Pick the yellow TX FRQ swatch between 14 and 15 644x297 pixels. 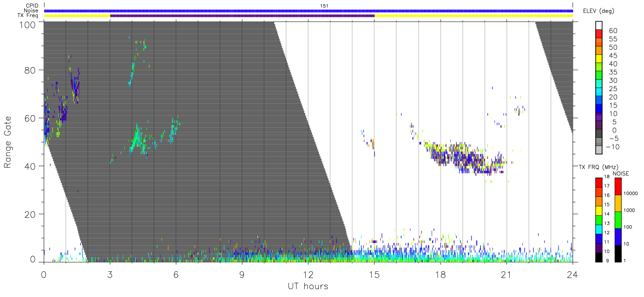[x=599, y=211]
